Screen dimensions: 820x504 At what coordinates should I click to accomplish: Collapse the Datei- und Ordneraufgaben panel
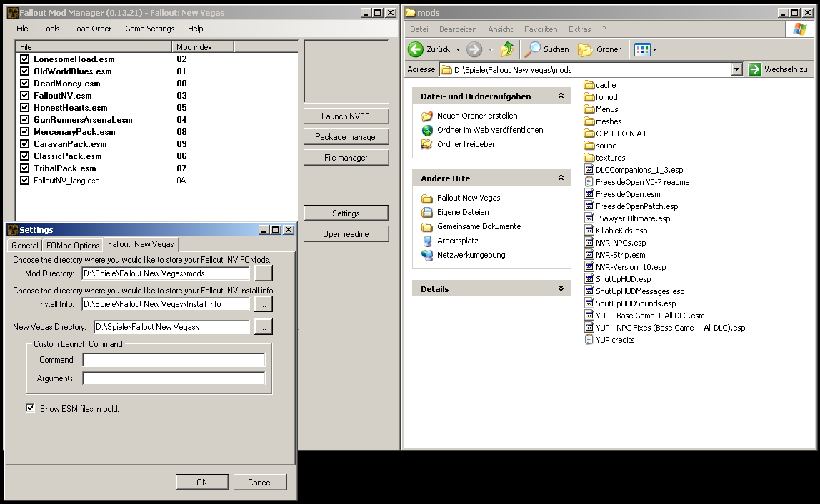561,96
